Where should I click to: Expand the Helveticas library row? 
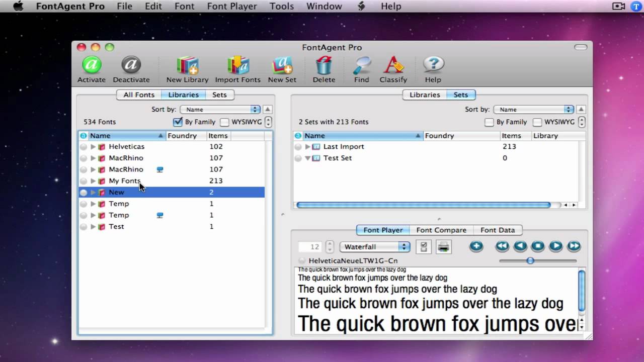[93, 147]
